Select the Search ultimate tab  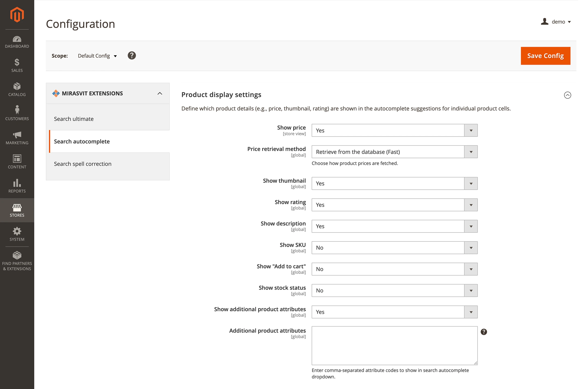click(74, 119)
